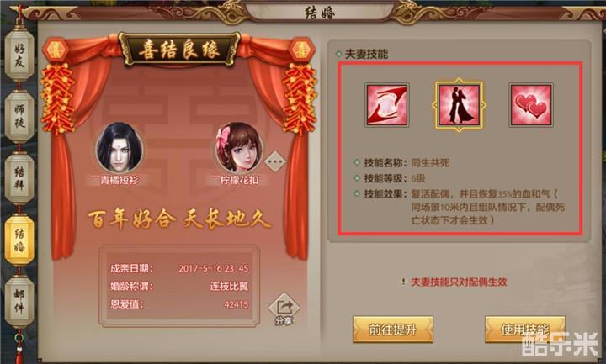Click the 恩爱值 42415 value

[x=237, y=304]
